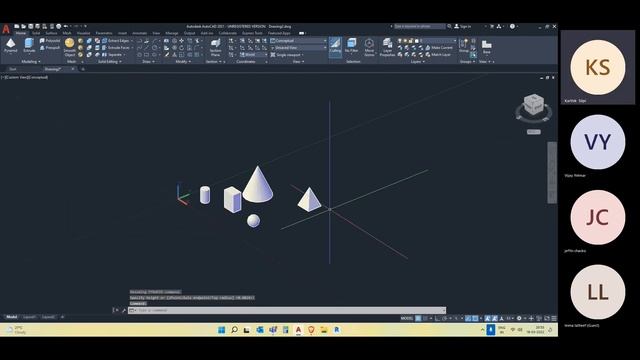
Task: Click Sign In in title bar
Action: pyautogui.click(x=462, y=26)
